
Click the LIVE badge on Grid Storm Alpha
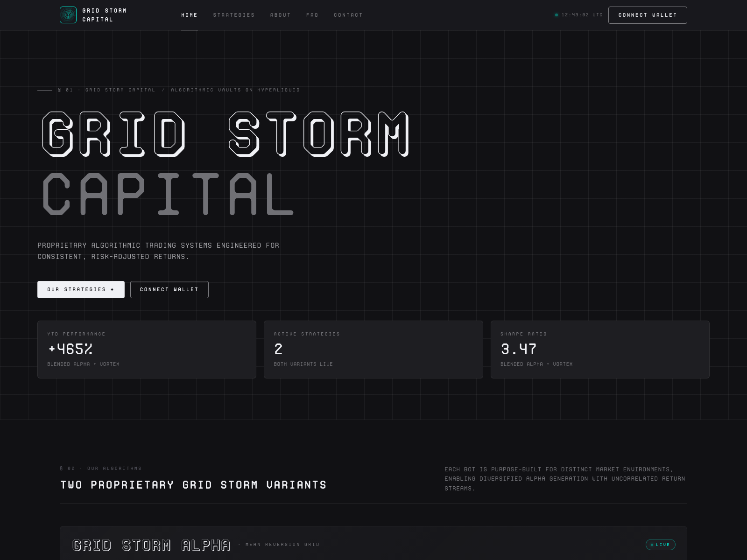[x=660, y=545]
